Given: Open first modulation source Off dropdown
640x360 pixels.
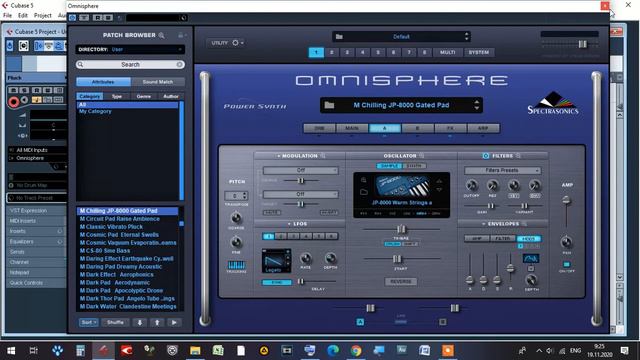Looking at the screenshot, I should [300, 170].
